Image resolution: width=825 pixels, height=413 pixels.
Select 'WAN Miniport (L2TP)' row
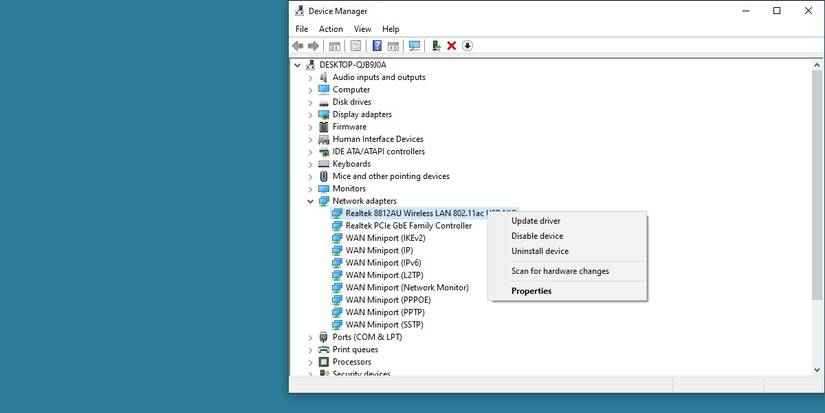(x=384, y=275)
